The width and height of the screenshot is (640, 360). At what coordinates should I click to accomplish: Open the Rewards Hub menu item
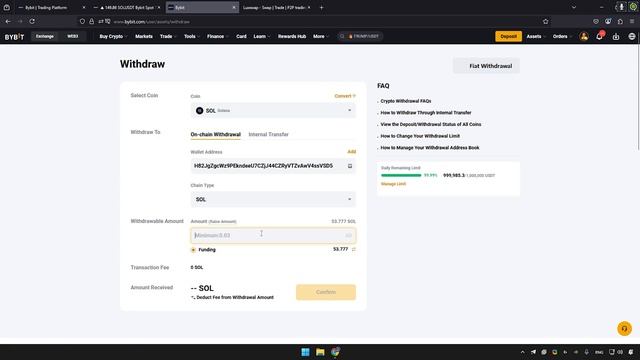tap(292, 36)
